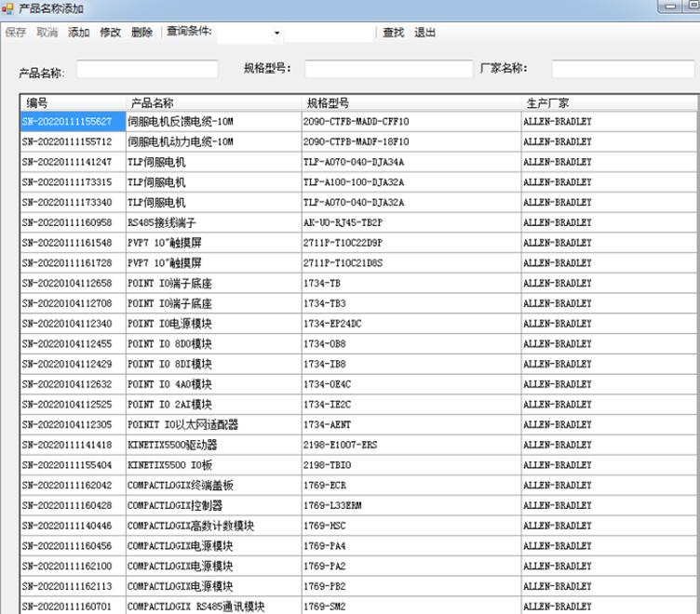This screenshot has width=700, height=614.
Task: Click cell AK-U0-RJ45-TB2P
Action: coord(411,222)
